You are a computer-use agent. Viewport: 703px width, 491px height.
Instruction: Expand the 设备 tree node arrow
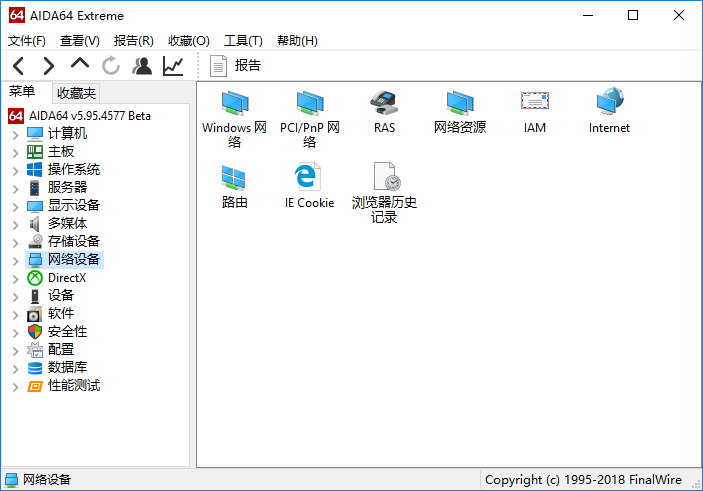point(16,297)
